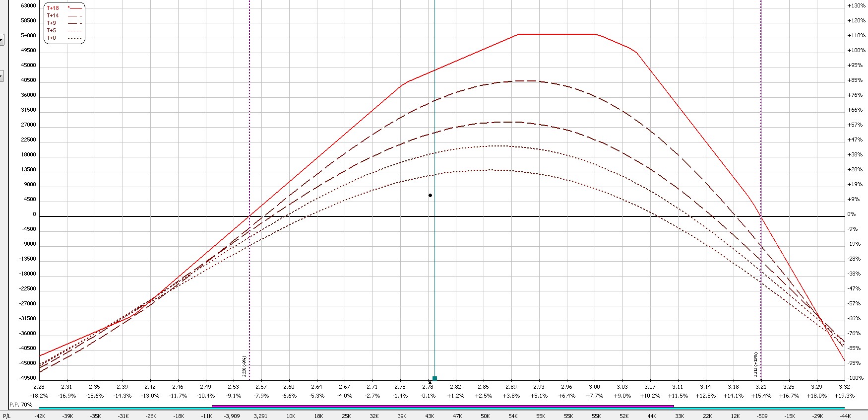Click the P/L row label
Image resolution: width=868 pixels, height=420 pixels.
pos(6,416)
